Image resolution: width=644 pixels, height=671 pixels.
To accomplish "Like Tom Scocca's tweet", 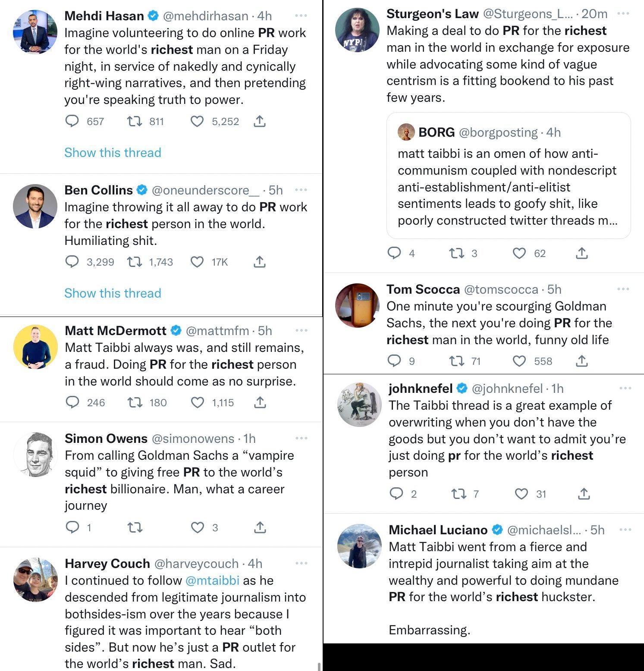I will 519,361.
